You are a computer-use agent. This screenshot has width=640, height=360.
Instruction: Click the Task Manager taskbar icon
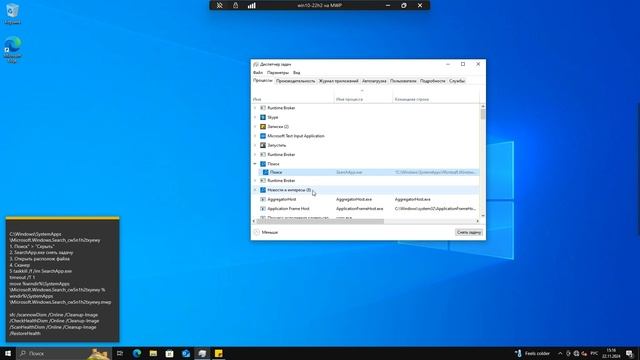(202, 353)
